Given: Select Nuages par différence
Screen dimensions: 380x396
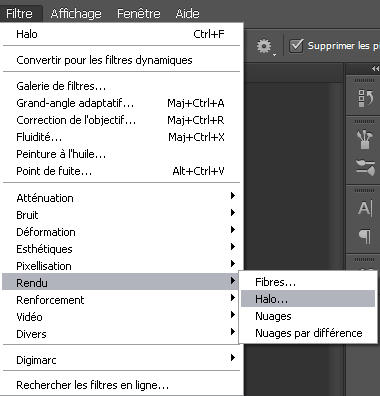Looking at the screenshot, I should pyautogui.click(x=308, y=333).
